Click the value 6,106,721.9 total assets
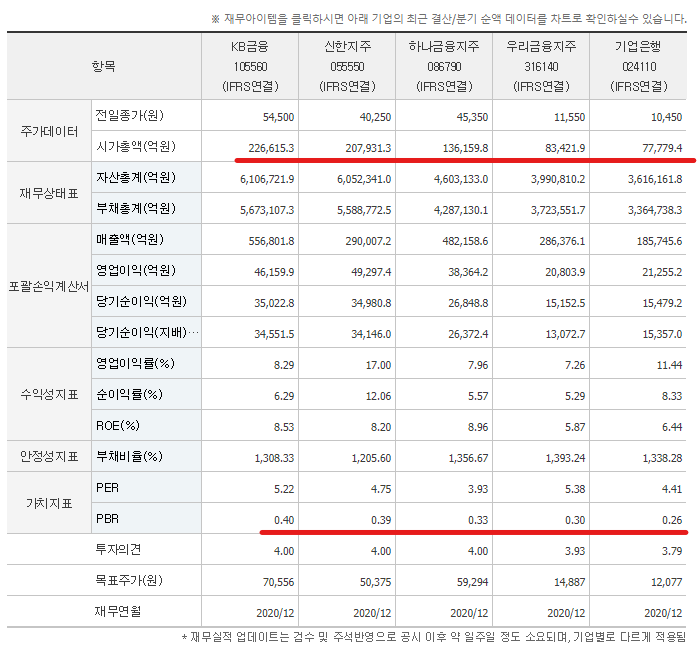Viewport: 697px width, 648px height. 267,179
